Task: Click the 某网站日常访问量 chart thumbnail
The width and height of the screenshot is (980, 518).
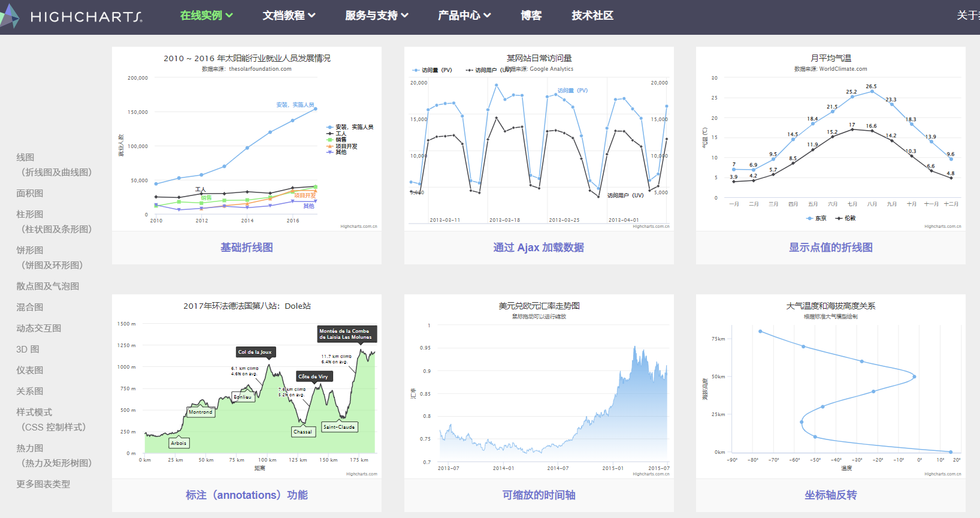Action: click(539, 139)
